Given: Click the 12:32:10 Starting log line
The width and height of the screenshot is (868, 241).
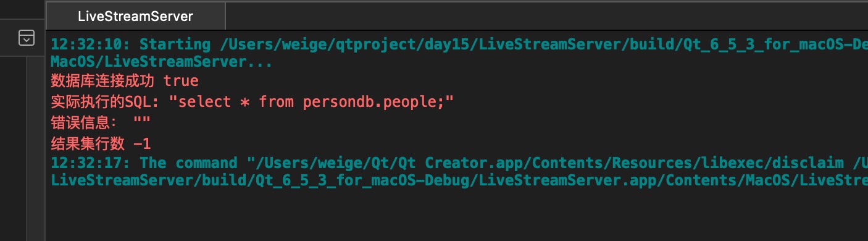Looking at the screenshot, I should point(459,44).
